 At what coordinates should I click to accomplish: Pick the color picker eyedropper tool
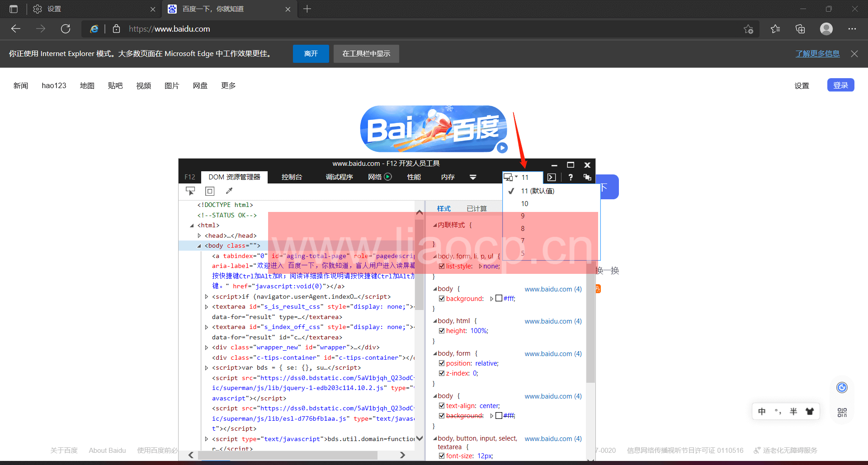pos(229,191)
